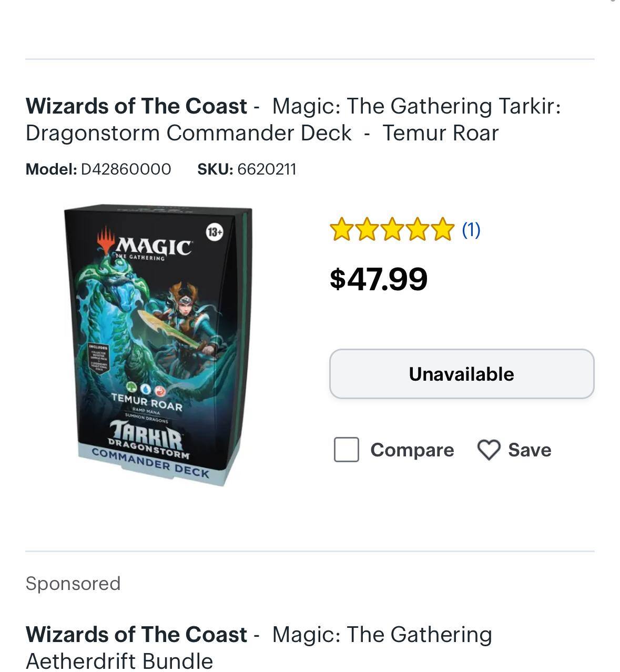Click the blue mana symbol on box
Image resolution: width=620 pixels, height=672 pixels.
coord(146,390)
